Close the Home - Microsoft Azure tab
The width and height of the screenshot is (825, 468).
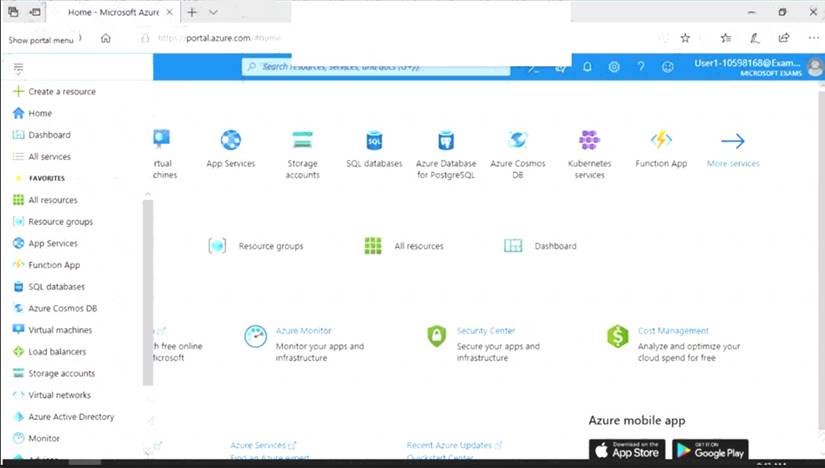pyautogui.click(x=169, y=12)
